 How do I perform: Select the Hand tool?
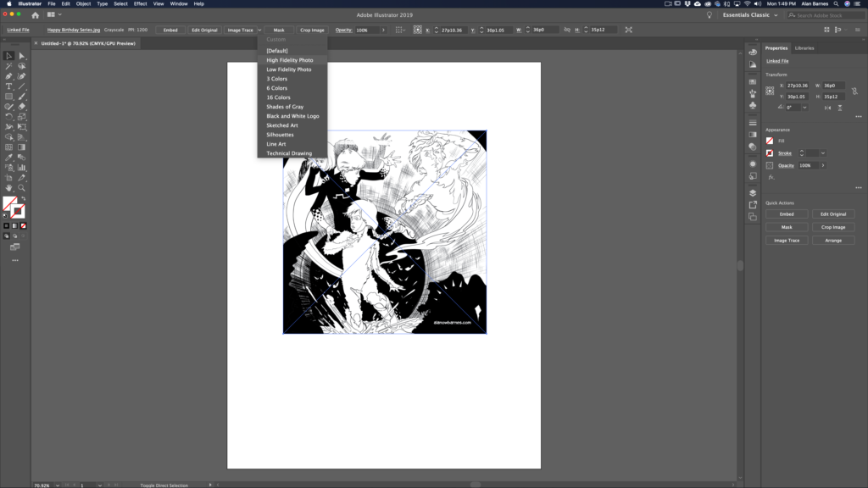pos(8,187)
